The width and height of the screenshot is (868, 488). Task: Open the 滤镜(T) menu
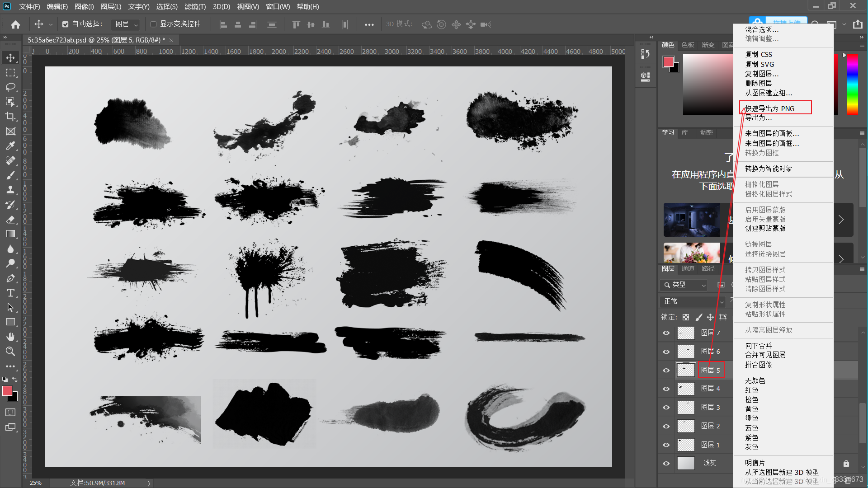coord(195,6)
